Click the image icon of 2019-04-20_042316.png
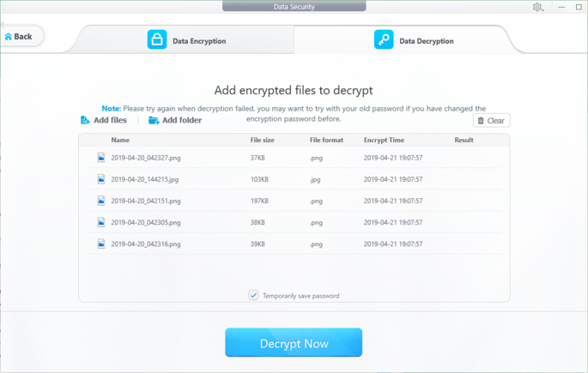588x373 pixels. tap(101, 244)
